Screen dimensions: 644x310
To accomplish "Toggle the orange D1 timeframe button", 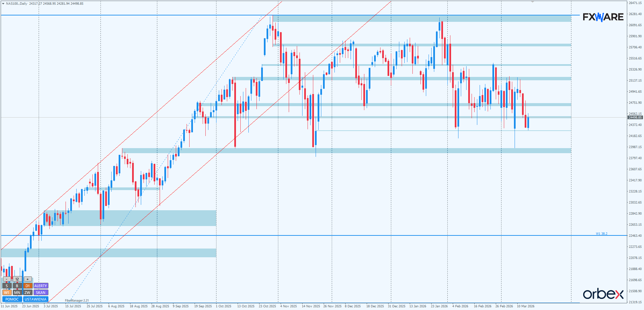I will tap(28, 286).
